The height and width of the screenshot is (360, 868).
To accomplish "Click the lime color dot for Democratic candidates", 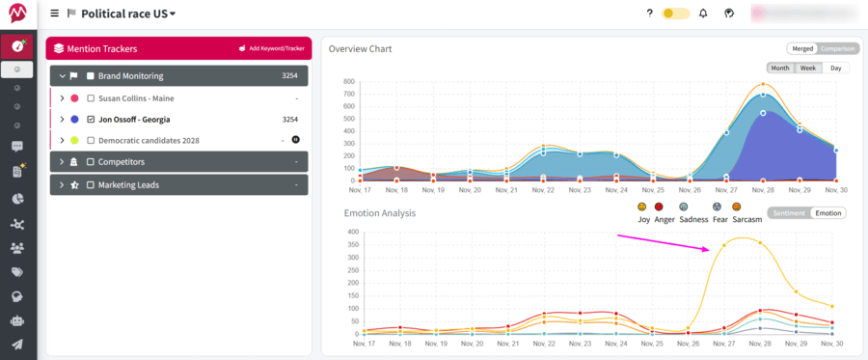I will pyautogui.click(x=74, y=141).
